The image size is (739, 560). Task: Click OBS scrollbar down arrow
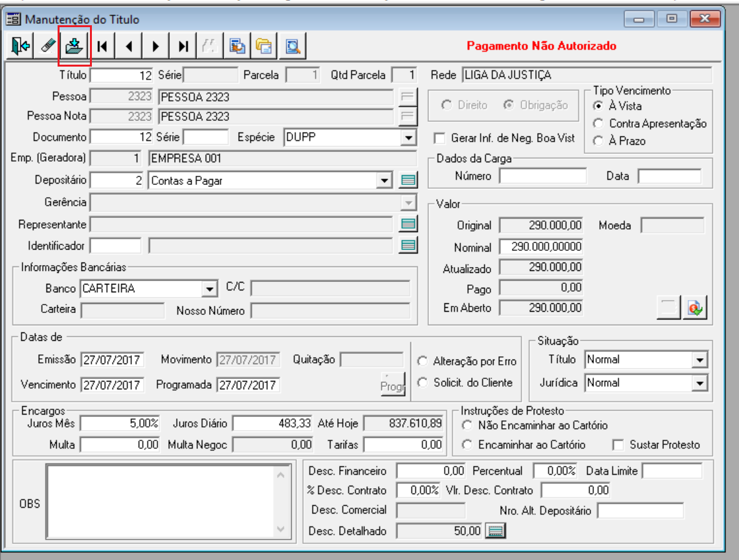pos(281,529)
